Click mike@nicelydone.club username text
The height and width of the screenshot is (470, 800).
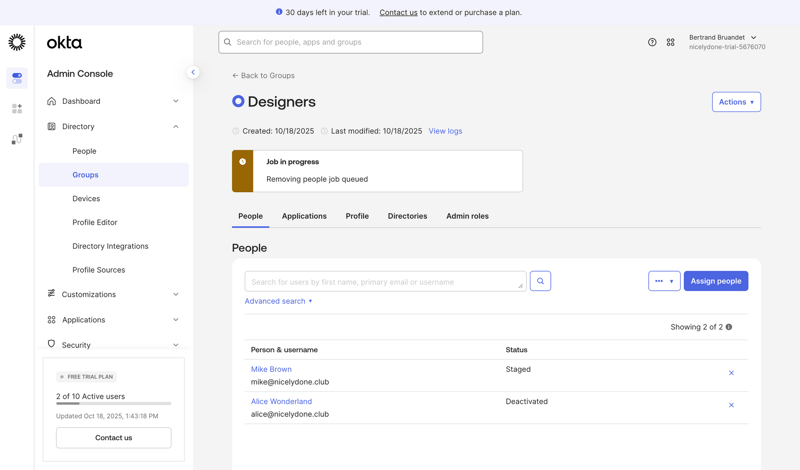290,382
